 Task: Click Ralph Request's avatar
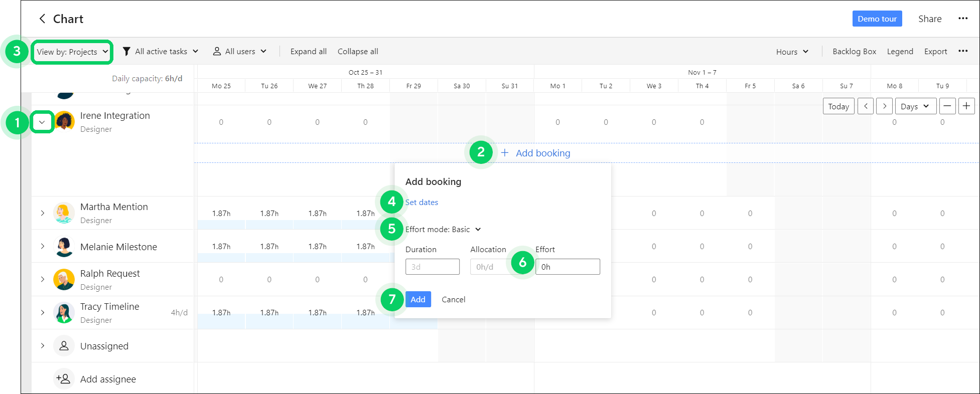[x=64, y=279]
